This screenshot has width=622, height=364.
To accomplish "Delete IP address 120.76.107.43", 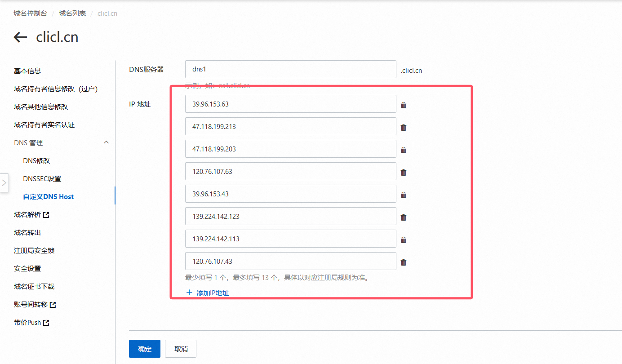I will [404, 262].
